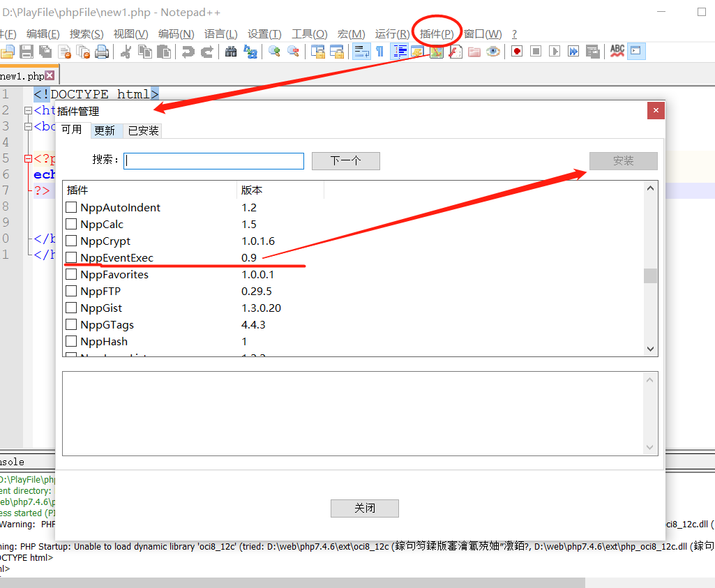715x588 pixels.
Task: Click the Save All toolbar icon
Action: pyautogui.click(x=45, y=52)
